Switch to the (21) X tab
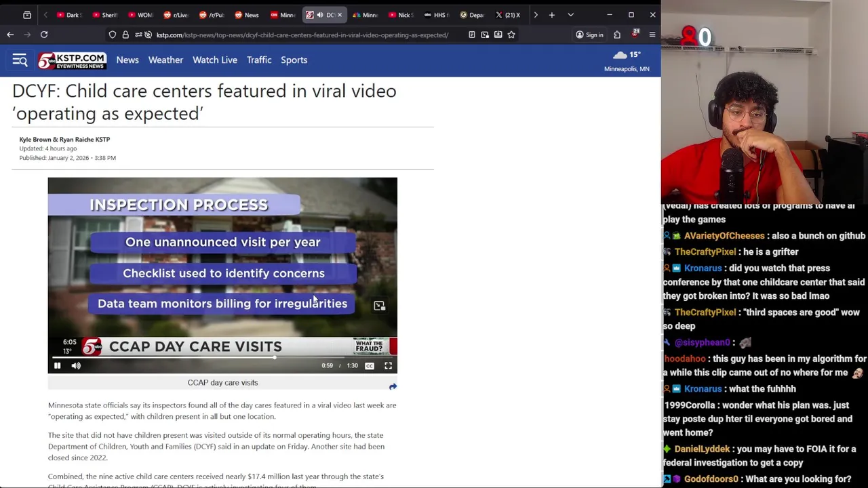Viewport: 868px width, 488px height. 509,15
